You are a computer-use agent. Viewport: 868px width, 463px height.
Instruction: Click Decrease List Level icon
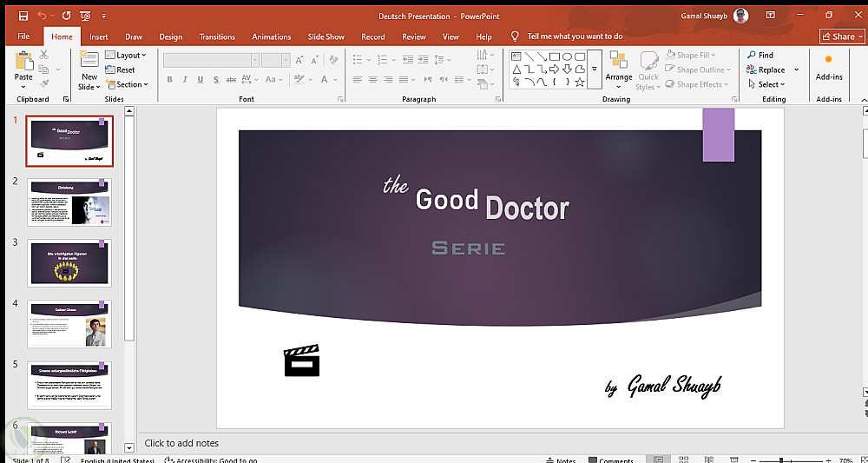coord(408,59)
